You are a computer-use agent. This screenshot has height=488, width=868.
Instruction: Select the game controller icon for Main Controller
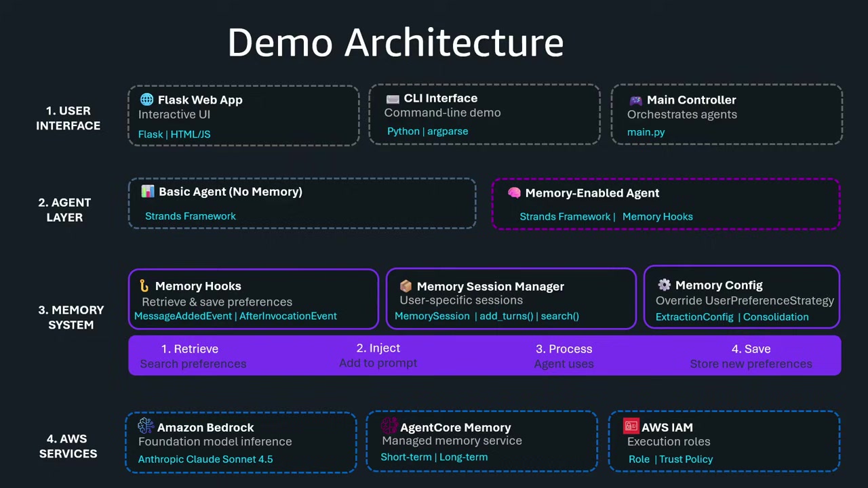[x=635, y=100]
